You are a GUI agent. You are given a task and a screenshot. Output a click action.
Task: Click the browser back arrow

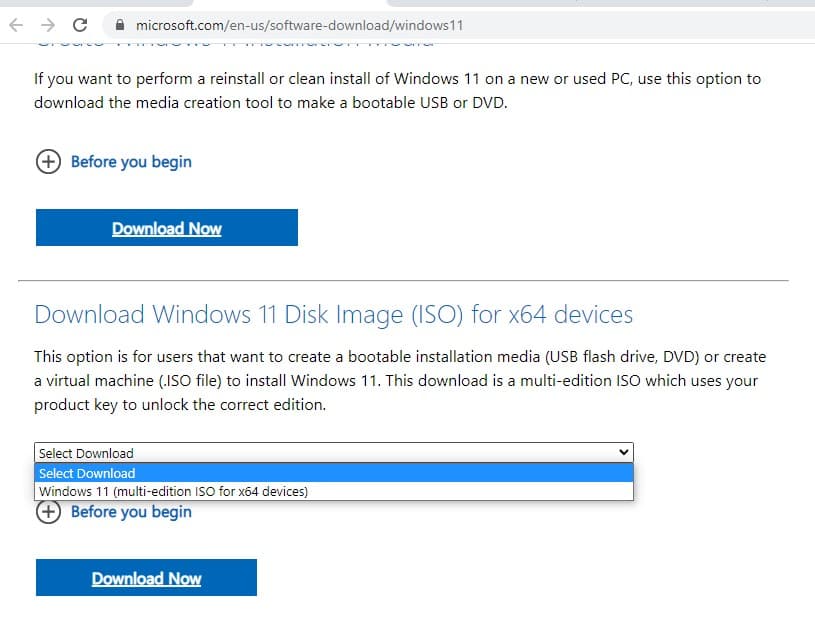[16, 24]
